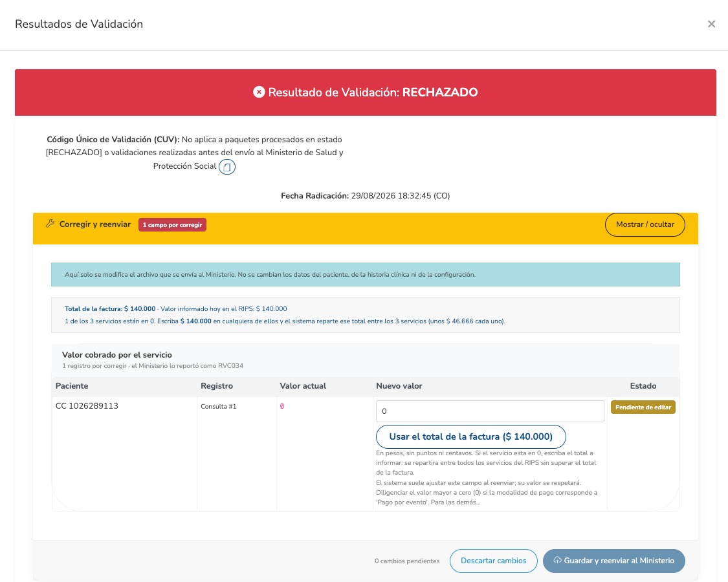The image size is (728, 582).
Task: Click the '1 campo por corregir' badge
Action: pos(172,224)
